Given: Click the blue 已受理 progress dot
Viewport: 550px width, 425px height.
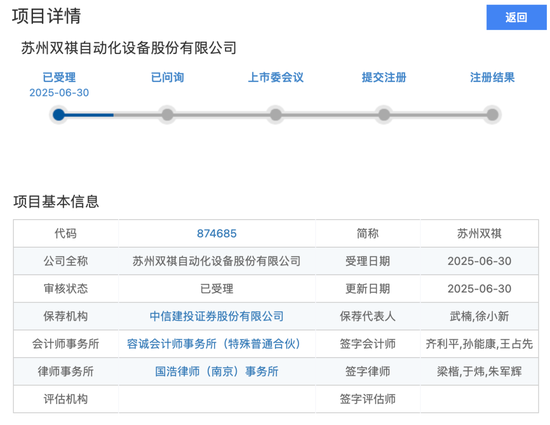Looking at the screenshot, I should [59, 115].
